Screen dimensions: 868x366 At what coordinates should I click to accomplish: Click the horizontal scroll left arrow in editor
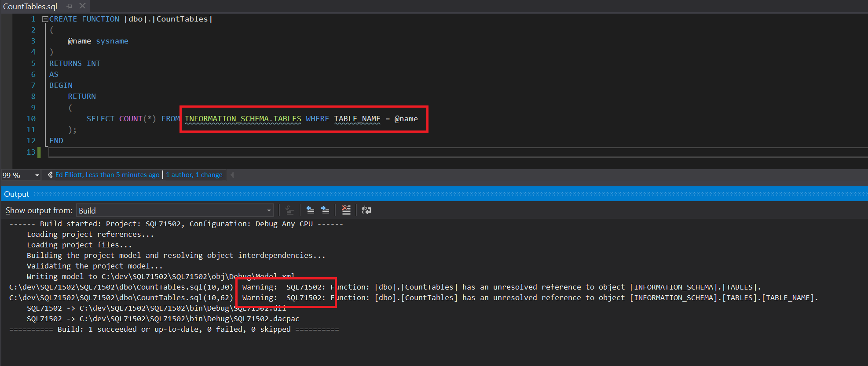pos(232,175)
